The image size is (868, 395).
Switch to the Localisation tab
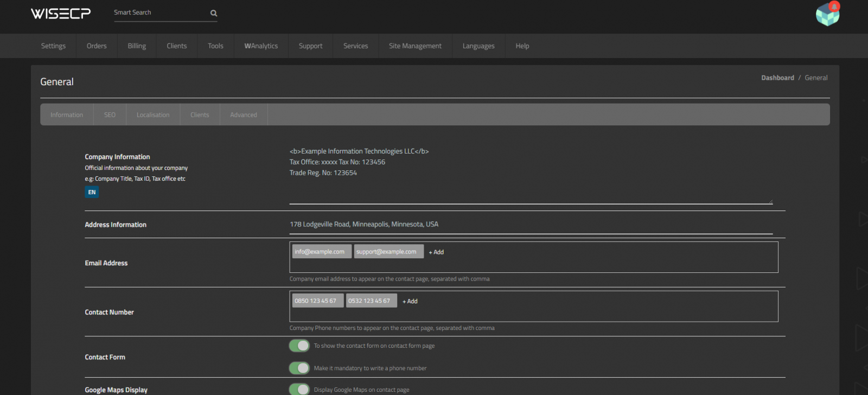click(x=153, y=115)
